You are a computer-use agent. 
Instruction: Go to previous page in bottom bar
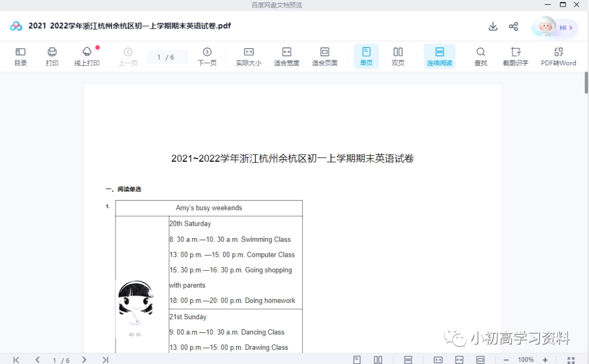38,360
